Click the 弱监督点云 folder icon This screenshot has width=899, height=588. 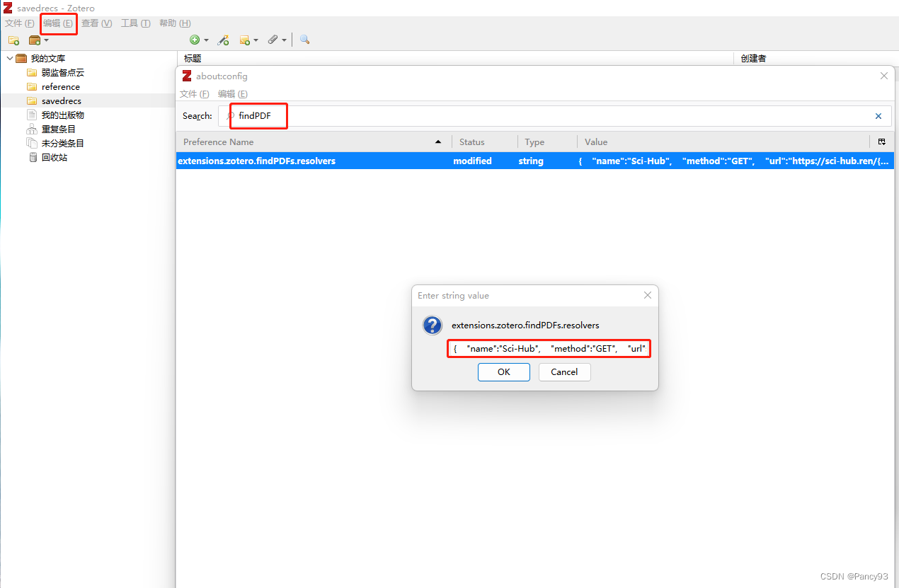[x=32, y=73]
